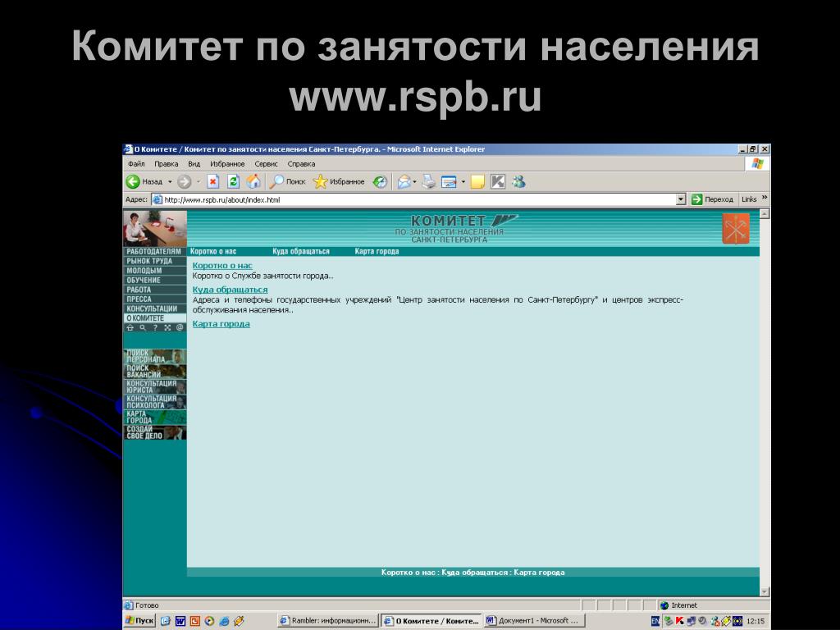
Task: Open the Поиск search pane
Action: click(x=287, y=182)
